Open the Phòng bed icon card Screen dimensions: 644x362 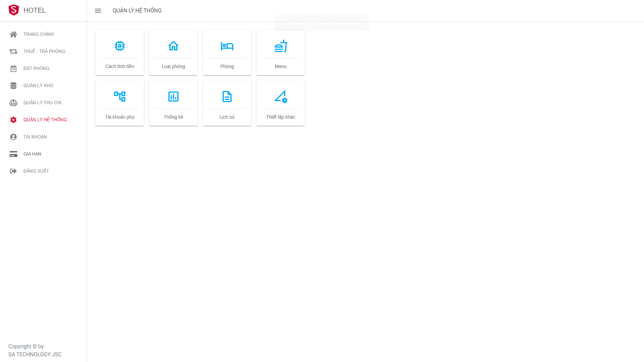tap(227, 46)
